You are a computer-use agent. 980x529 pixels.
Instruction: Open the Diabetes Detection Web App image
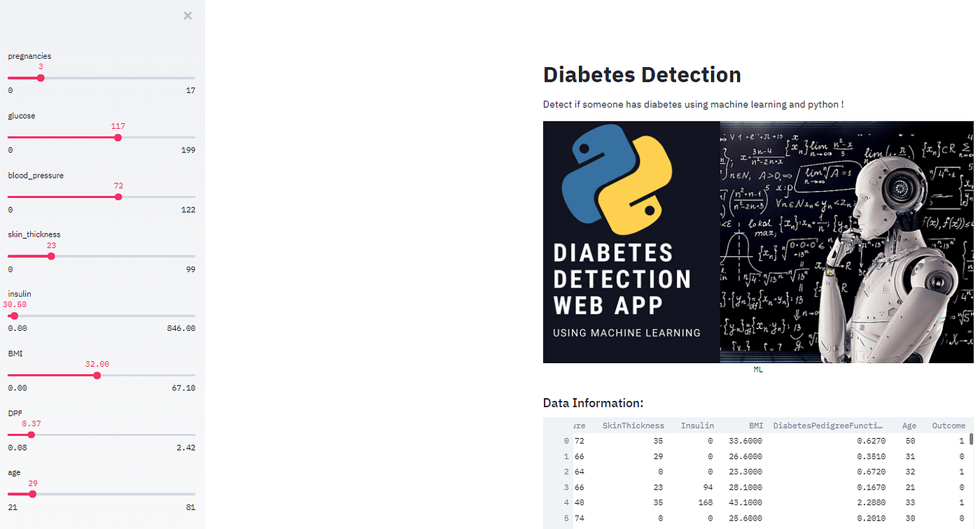click(x=758, y=242)
